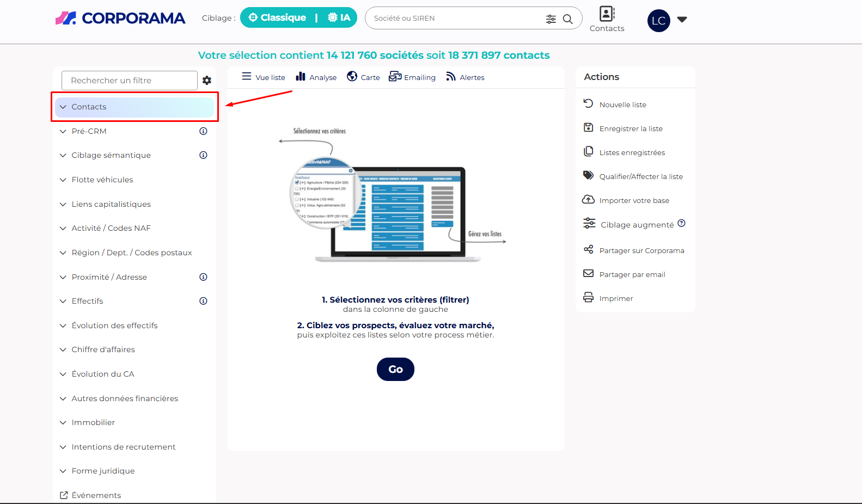The height and width of the screenshot is (504, 862).
Task: Click the Importer votre base cloud icon
Action: click(589, 200)
